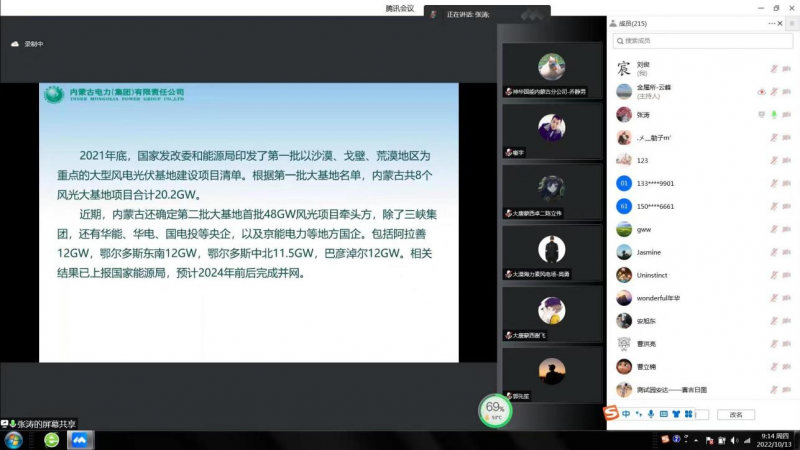The height and width of the screenshot is (450, 800).
Task: Select the host row marked 主持人
Action: coord(703,92)
